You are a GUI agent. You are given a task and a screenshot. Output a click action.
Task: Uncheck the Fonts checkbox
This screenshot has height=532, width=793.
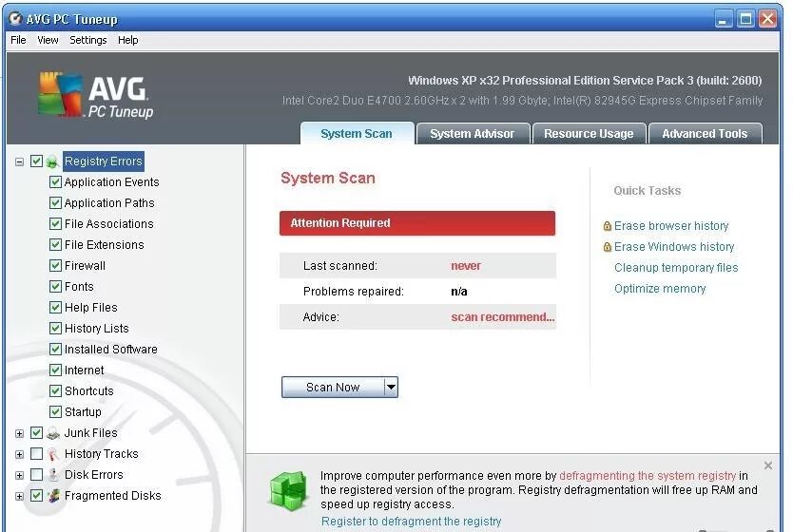pos(56,287)
